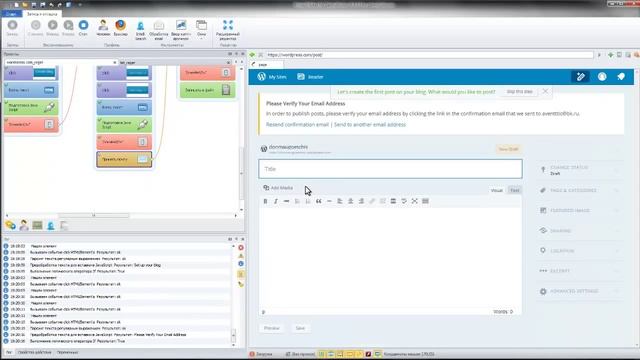640x360 pixels.
Task: Click the WordPress write new post pencil icon
Action: point(580,76)
